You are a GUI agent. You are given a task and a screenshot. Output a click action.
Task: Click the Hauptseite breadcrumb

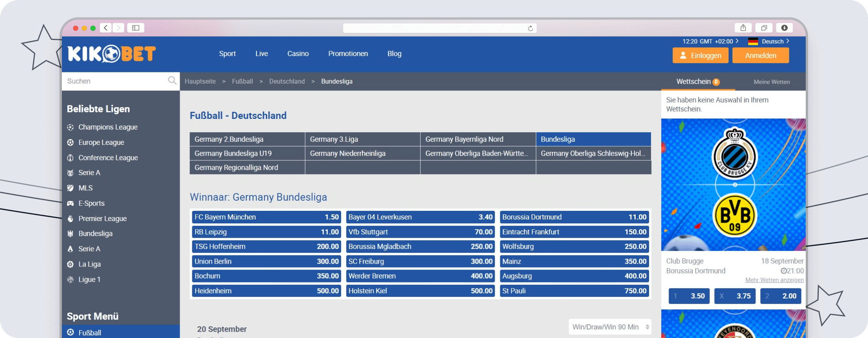pos(200,81)
